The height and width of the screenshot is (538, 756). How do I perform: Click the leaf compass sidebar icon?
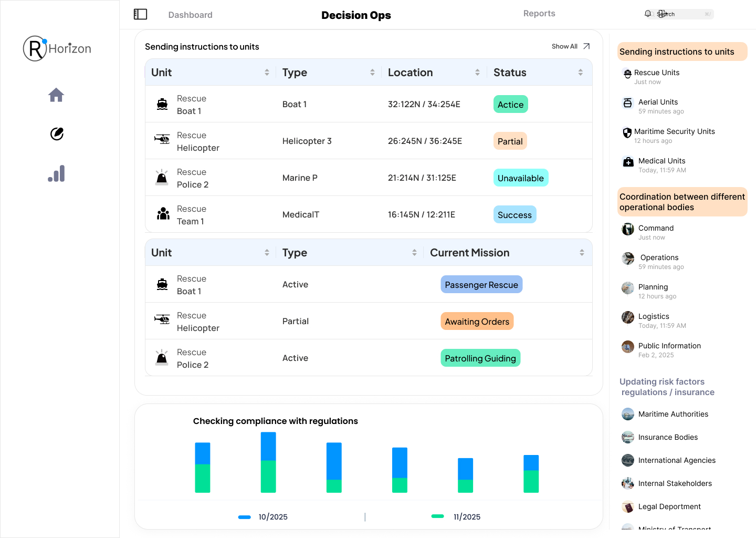tap(57, 134)
